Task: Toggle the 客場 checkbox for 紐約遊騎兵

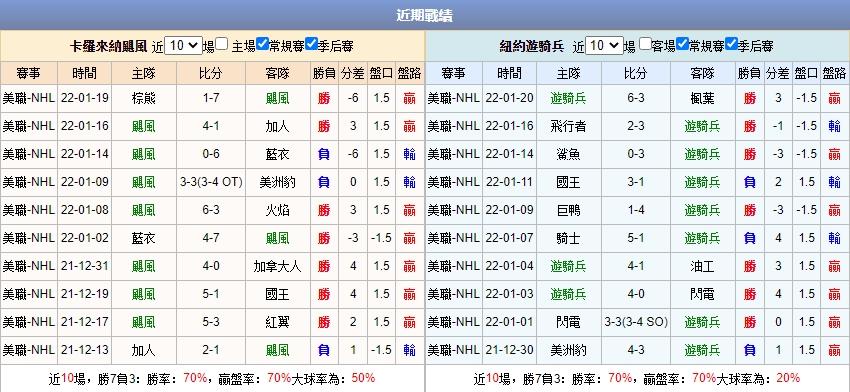Action: tap(645, 44)
